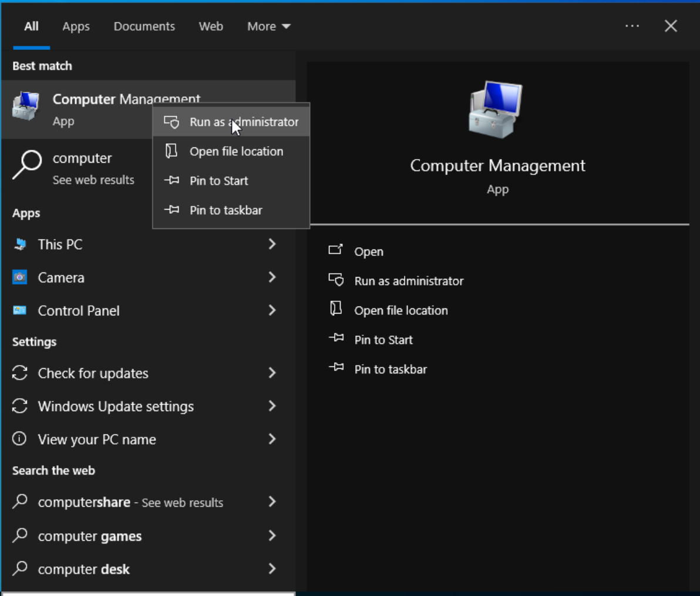The width and height of the screenshot is (700, 596).
Task: Click the This PC icon
Action: (x=20, y=244)
